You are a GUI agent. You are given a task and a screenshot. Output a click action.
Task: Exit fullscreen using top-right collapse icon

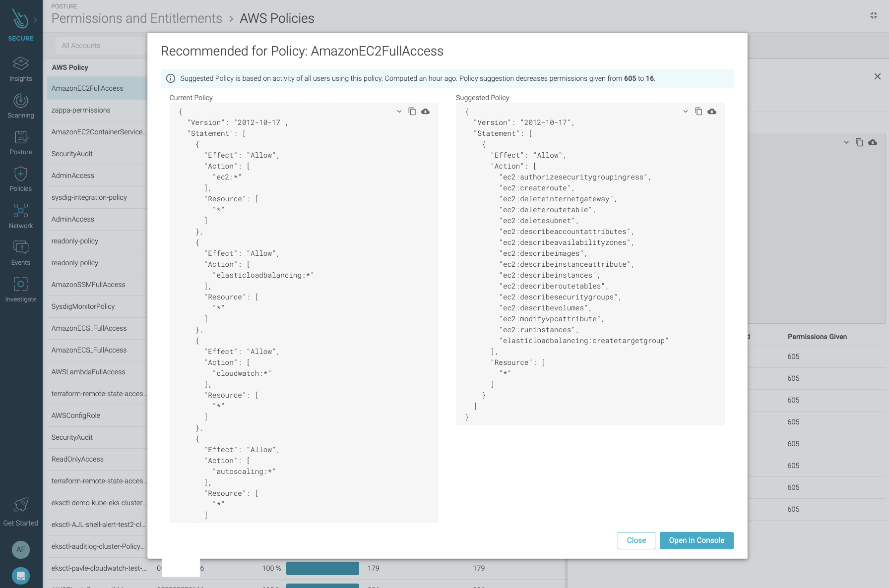coord(874,15)
